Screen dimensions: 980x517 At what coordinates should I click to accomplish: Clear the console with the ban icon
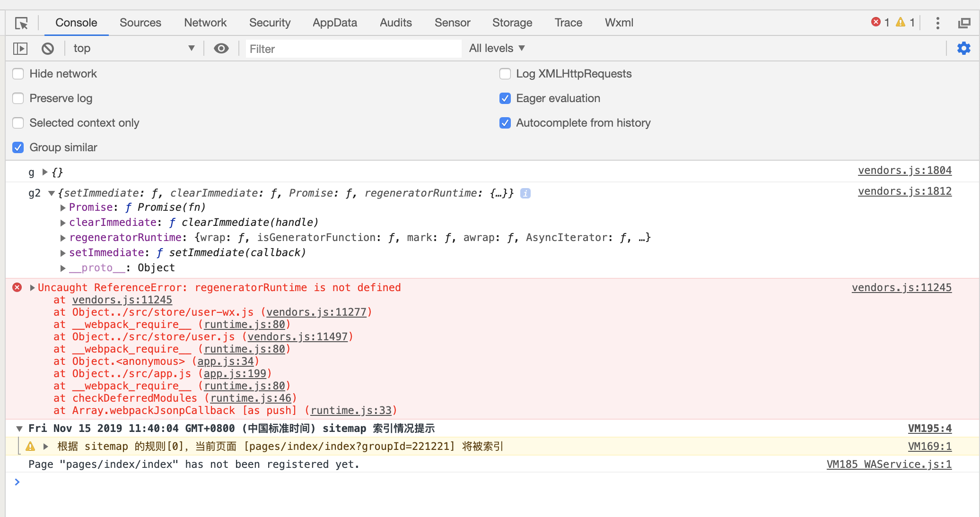[47, 49]
